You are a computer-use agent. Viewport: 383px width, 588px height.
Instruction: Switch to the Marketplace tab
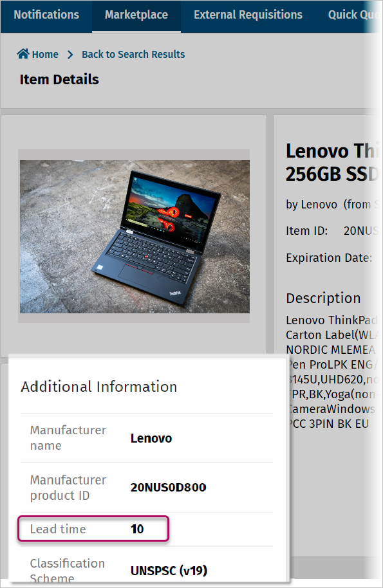[x=136, y=15]
